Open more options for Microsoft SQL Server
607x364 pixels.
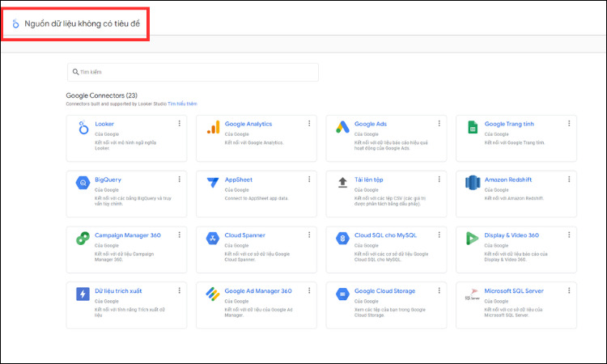(x=569, y=290)
